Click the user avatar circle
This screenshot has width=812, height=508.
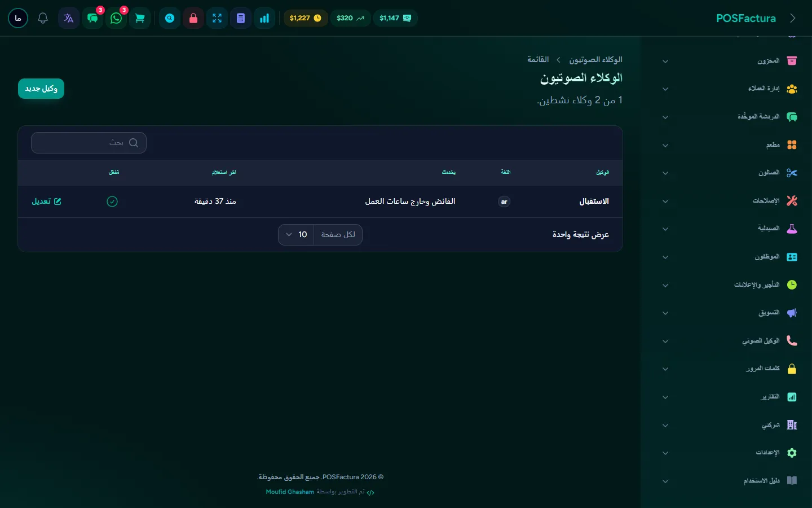[18, 18]
